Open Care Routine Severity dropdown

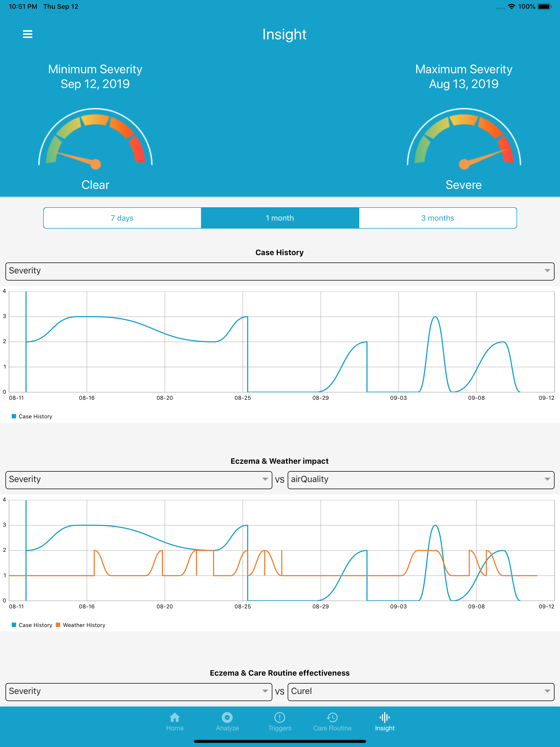pos(139,691)
